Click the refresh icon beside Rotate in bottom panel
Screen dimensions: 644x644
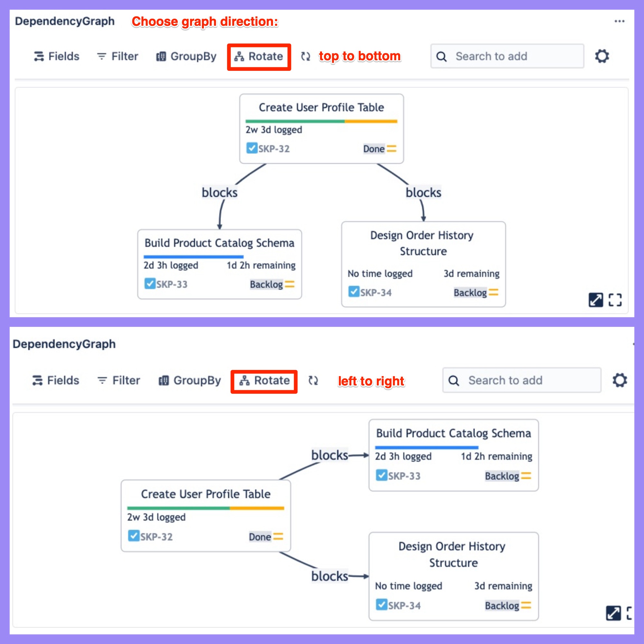coord(313,380)
